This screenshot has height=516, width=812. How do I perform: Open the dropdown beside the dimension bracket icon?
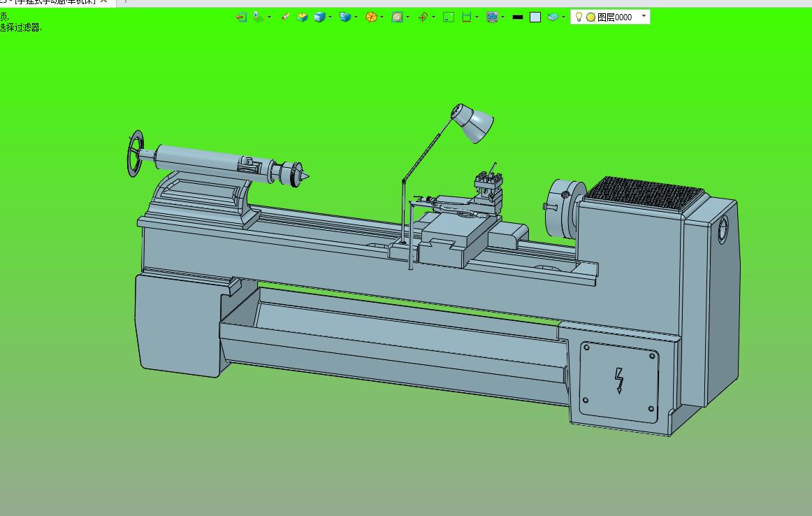pos(477,17)
